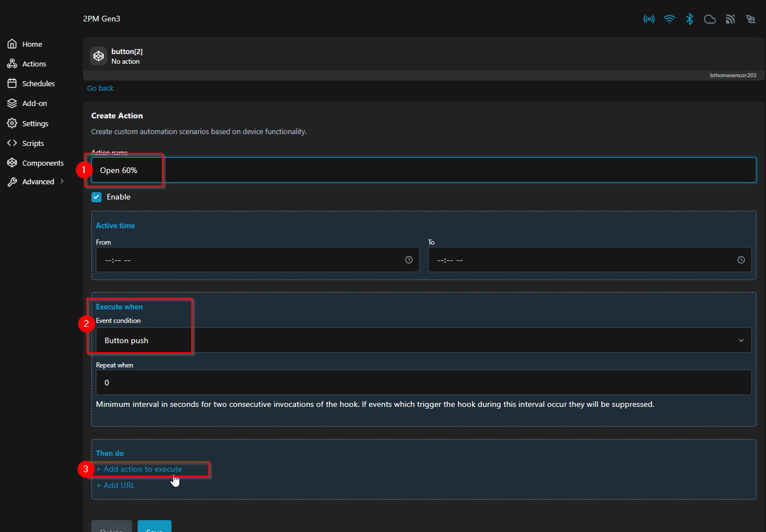This screenshot has width=766, height=532.
Task: Open the Home page in sidebar
Action: click(x=32, y=45)
